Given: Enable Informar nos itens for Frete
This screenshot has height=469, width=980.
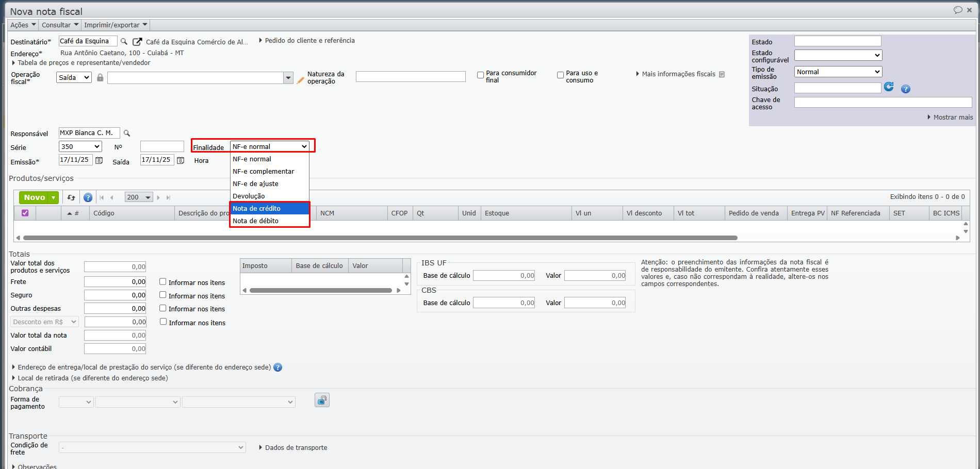Looking at the screenshot, I should point(163,282).
